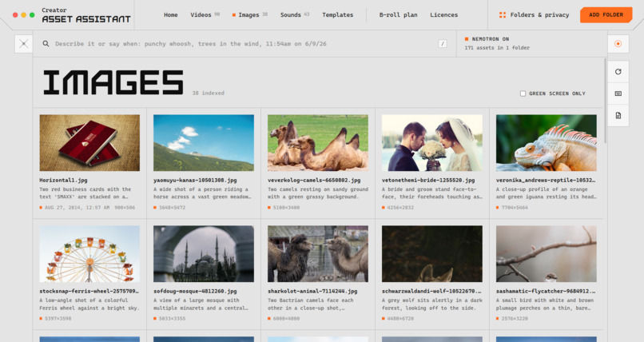Open the Ferris wheel thumbnail

[x=89, y=253]
